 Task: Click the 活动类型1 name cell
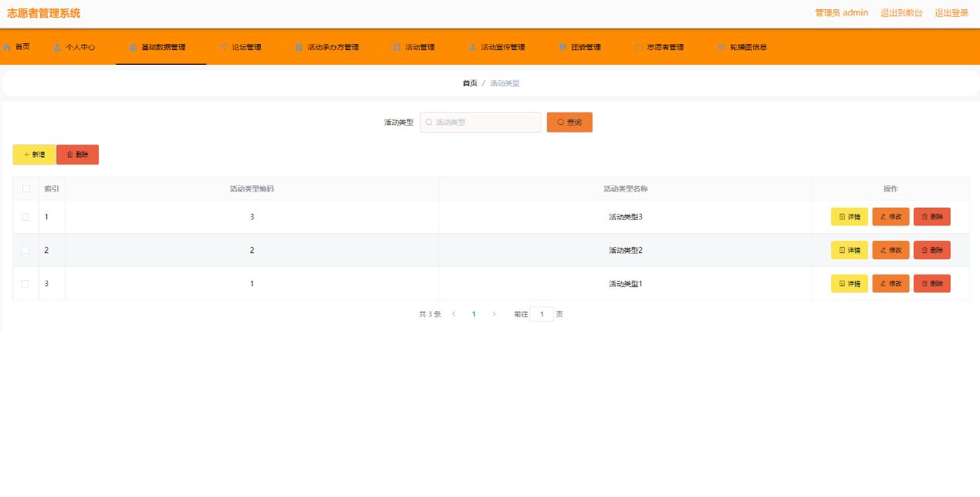click(x=625, y=283)
